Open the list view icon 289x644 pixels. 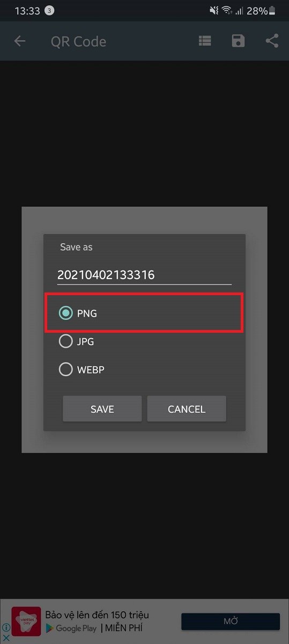(x=204, y=41)
